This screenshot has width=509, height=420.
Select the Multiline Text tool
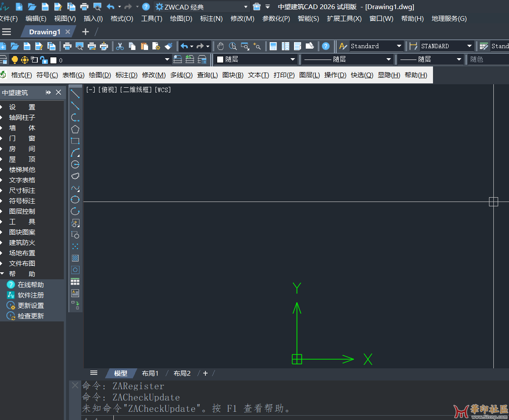point(75,293)
